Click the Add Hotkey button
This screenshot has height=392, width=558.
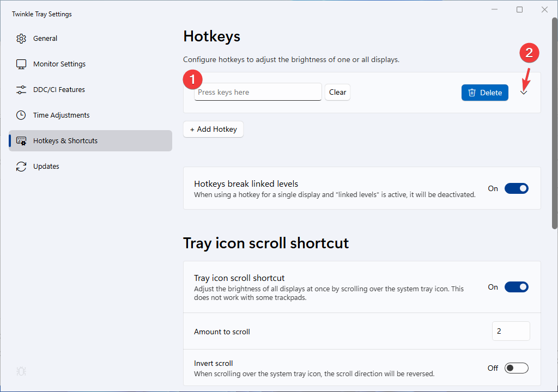[213, 129]
